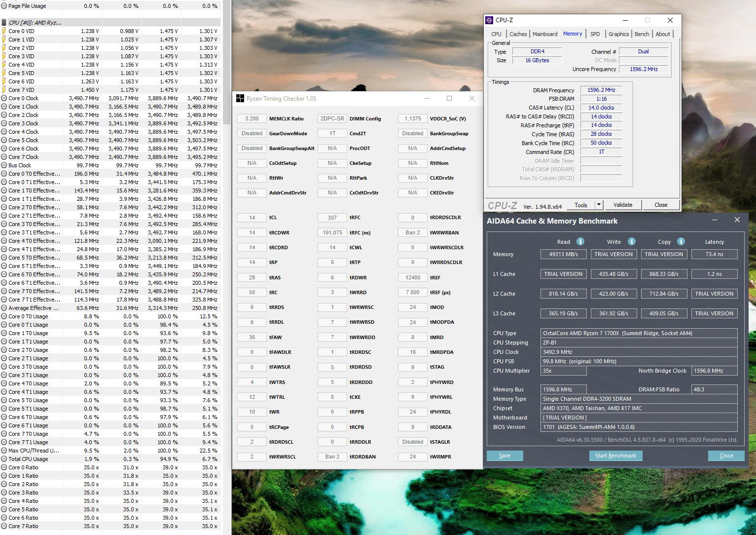The height and width of the screenshot is (535, 756).
Task: Click the clock icon beside Bus Clock
Action: [4, 165]
